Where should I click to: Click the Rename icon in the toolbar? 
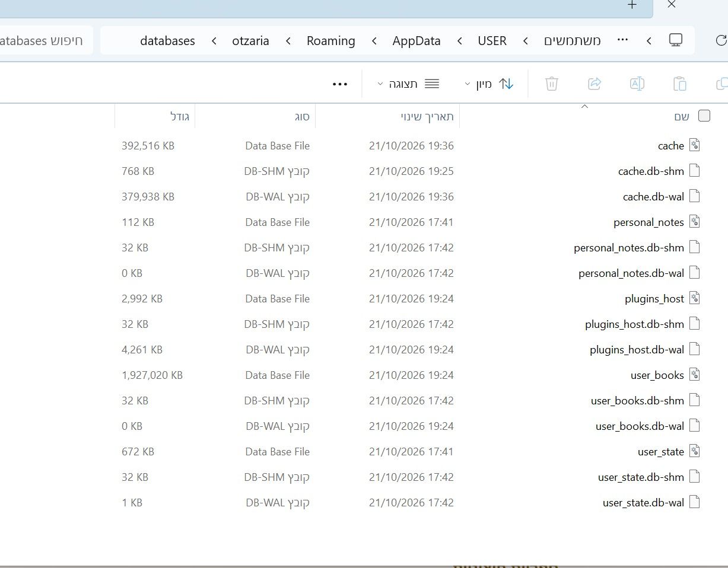(x=637, y=84)
